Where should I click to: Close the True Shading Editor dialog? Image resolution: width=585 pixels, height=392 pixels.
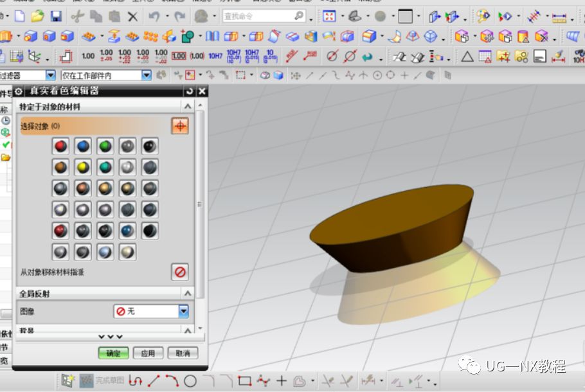coord(202,91)
